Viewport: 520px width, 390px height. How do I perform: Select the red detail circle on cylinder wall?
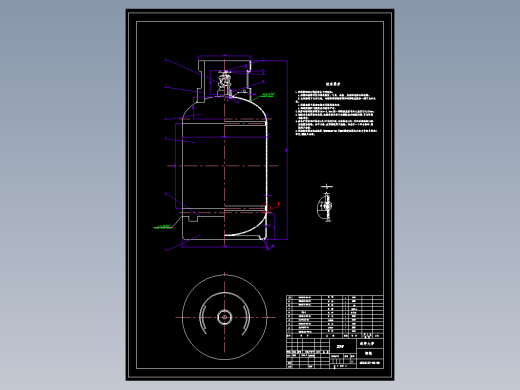[266, 208]
